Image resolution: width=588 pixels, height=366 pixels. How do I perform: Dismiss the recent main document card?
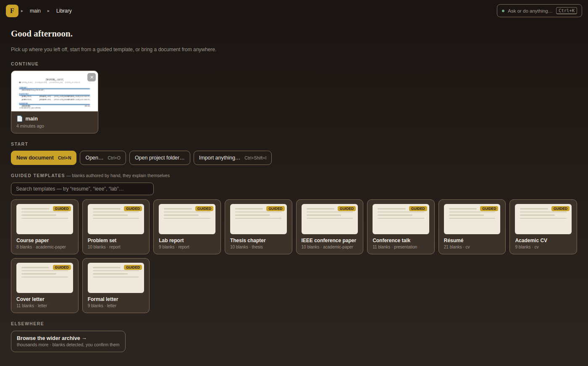pos(92,77)
